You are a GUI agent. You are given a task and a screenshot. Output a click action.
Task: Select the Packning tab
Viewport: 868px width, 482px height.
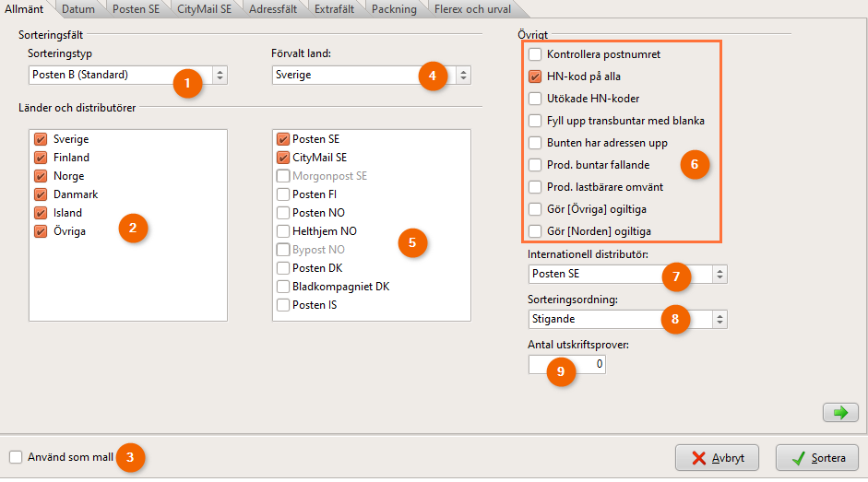394,9
